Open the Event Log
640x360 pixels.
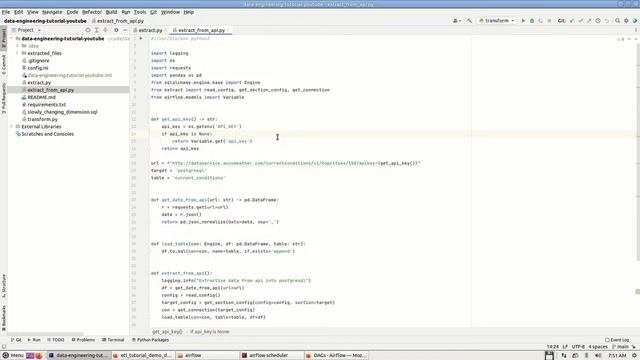click(x=617, y=340)
